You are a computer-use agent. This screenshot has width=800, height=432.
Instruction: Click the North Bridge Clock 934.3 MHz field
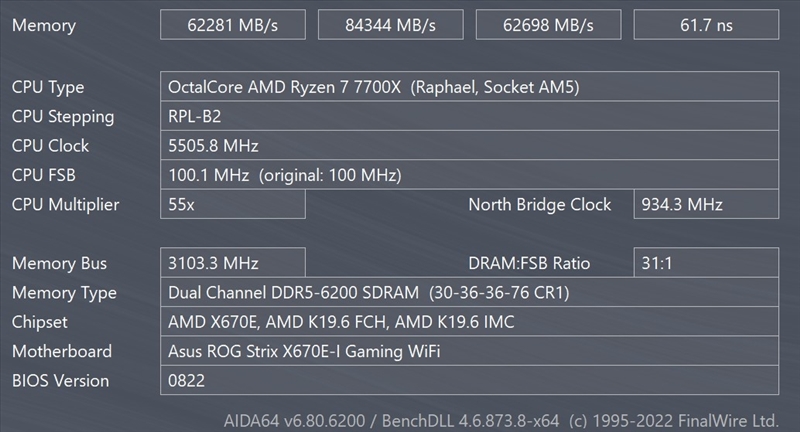point(706,204)
